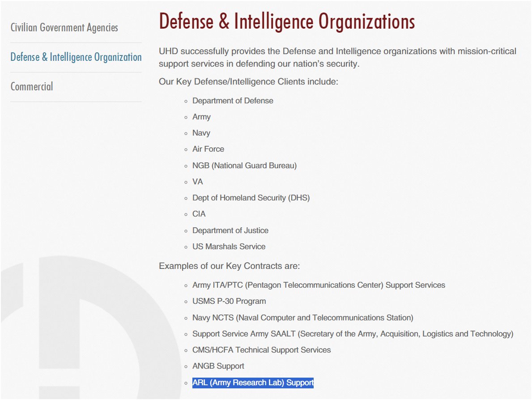The width and height of the screenshot is (532, 400).
Task: Click the Department of Justice item
Action: (230, 230)
